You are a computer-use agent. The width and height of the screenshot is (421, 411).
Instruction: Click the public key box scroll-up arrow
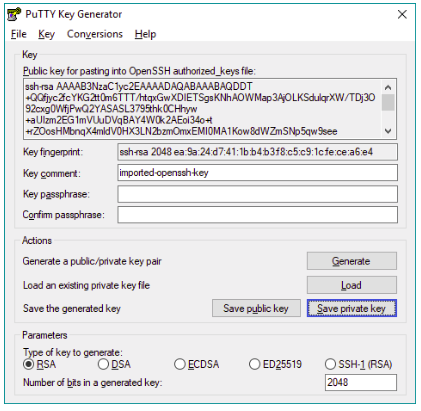coord(388,88)
